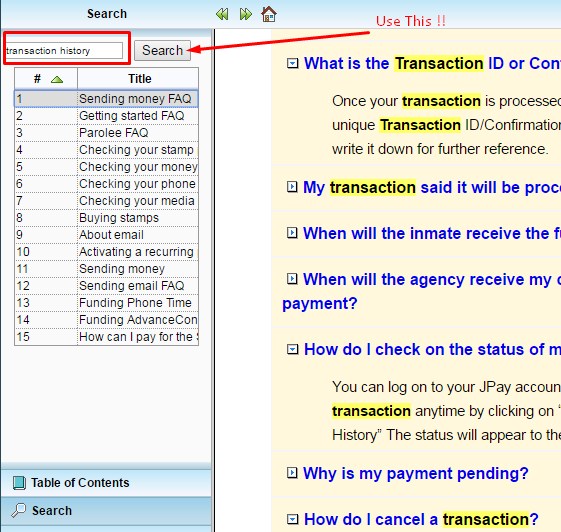Go forward with the green forward arrows

246,15
